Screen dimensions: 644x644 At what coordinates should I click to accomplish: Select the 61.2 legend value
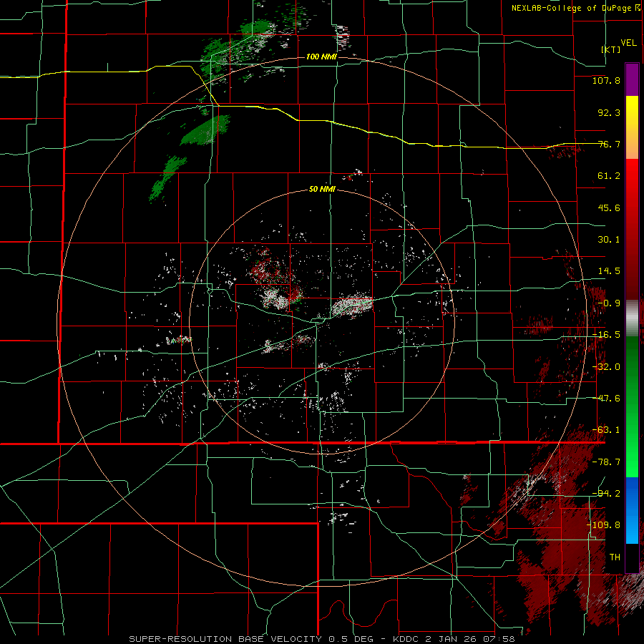pyautogui.click(x=609, y=176)
